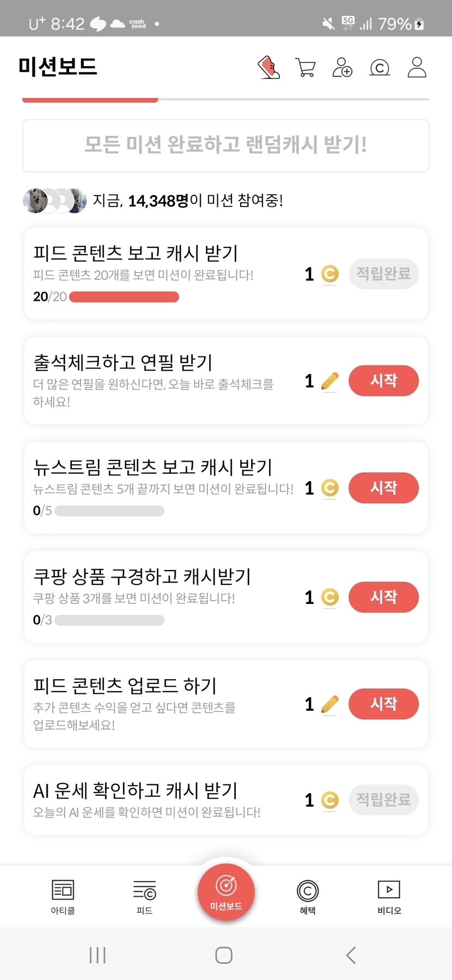Tap the participant avatars thumbnail
The width and height of the screenshot is (452, 980).
click(x=54, y=201)
